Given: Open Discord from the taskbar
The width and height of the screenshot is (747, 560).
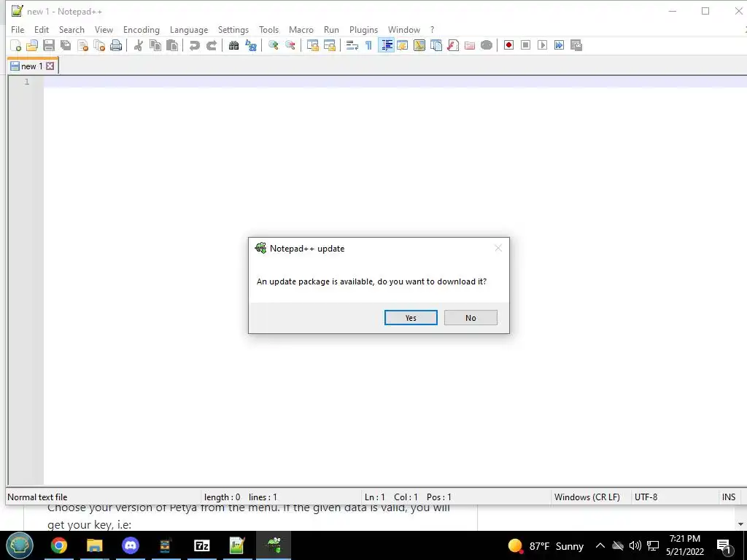Looking at the screenshot, I should 131,545.
